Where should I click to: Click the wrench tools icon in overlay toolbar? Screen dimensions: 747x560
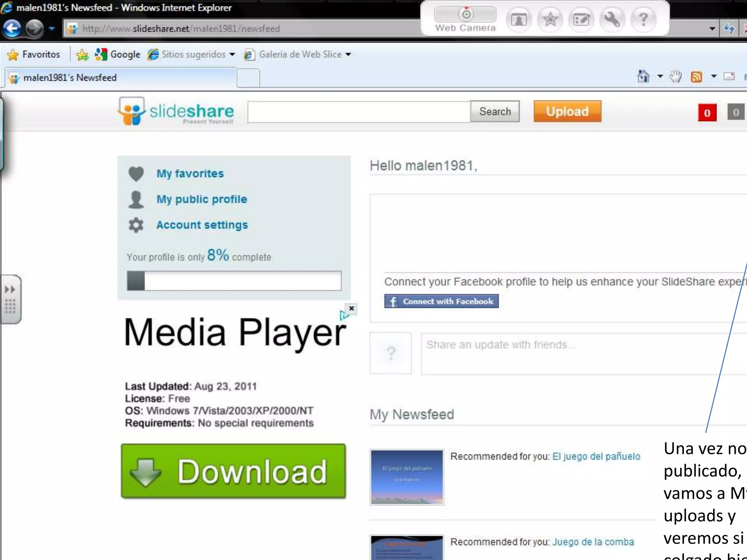[612, 20]
